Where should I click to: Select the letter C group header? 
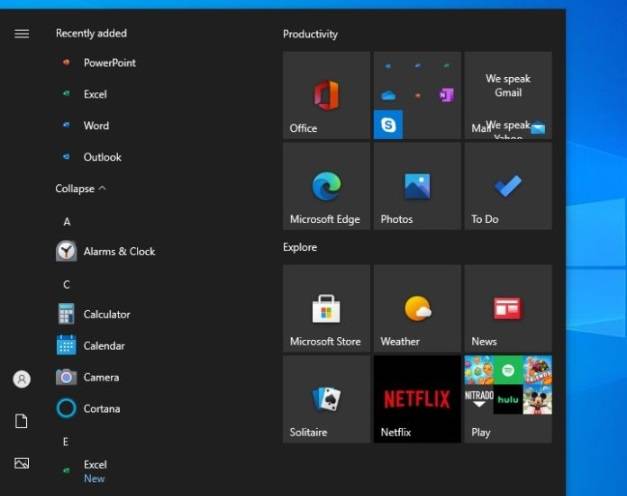point(66,284)
